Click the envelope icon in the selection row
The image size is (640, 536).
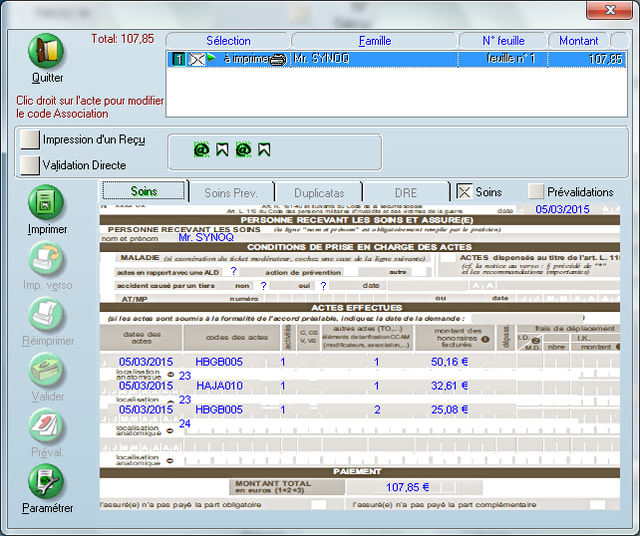coord(196,59)
